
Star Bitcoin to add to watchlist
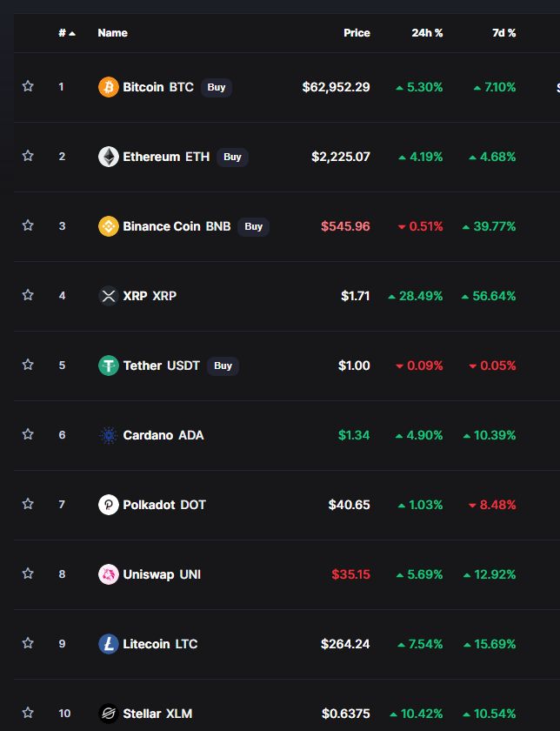28,86
